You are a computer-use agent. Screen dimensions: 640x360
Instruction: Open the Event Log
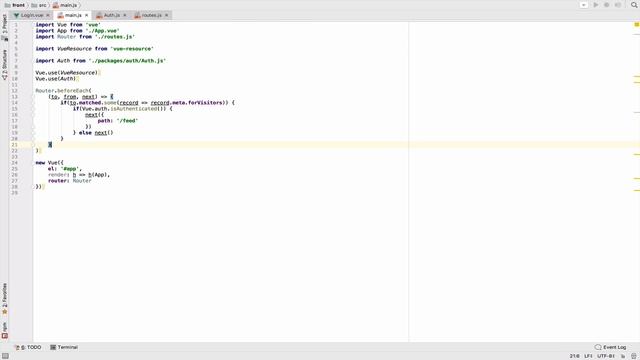click(611, 347)
